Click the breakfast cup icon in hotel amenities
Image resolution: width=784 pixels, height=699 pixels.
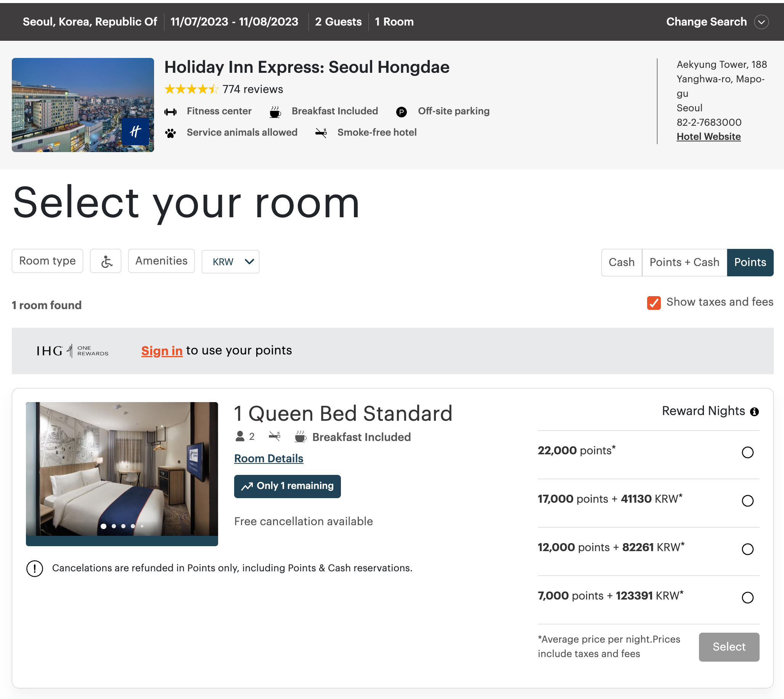pyautogui.click(x=275, y=112)
